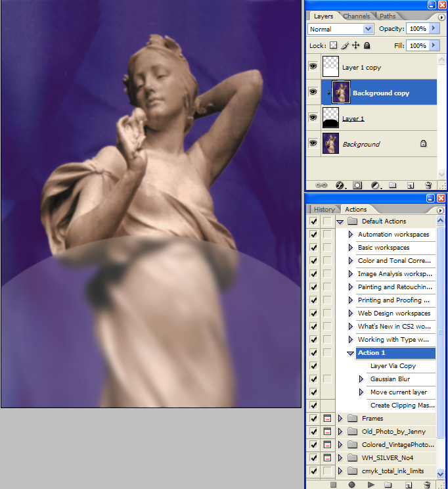
Task: Delete action using Actions trash icon
Action: pyautogui.click(x=427, y=484)
